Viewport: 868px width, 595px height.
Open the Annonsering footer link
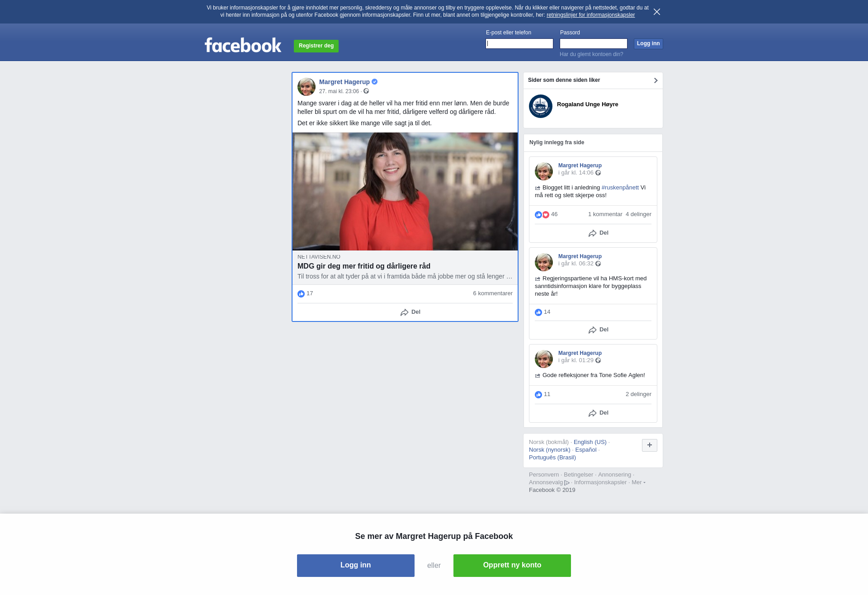pos(614,475)
